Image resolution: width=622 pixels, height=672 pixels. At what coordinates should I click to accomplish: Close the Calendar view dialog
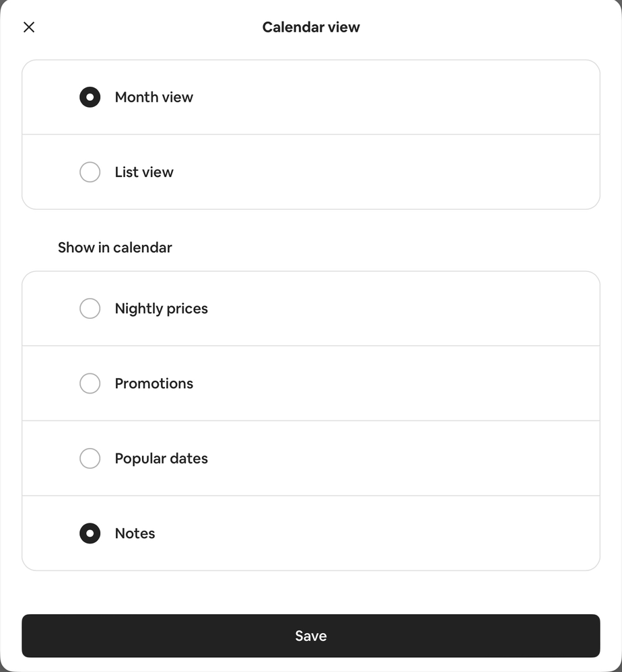pyautogui.click(x=29, y=27)
